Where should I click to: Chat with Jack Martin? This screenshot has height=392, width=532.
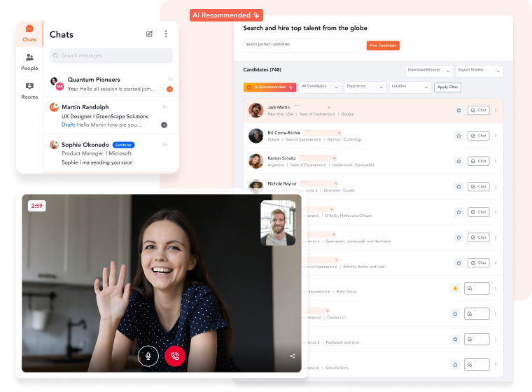pyautogui.click(x=478, y=111)
